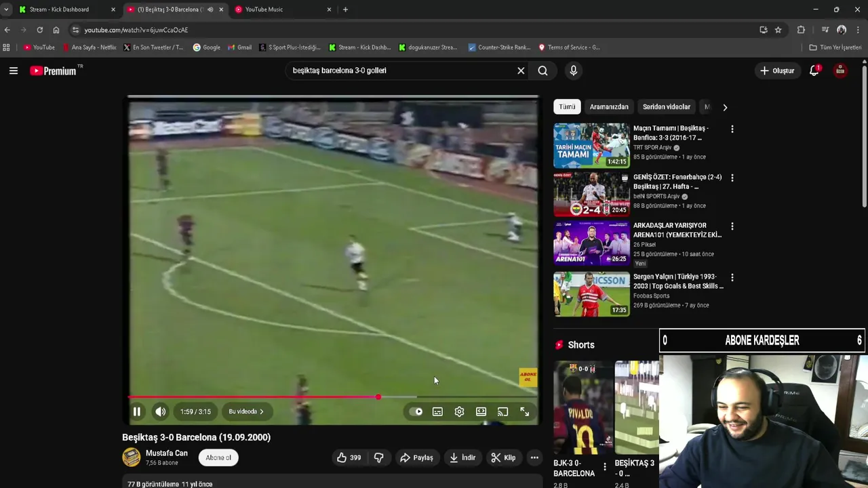This screenshot has width=868, height=488.
Task: Switch to theater mode view
Action: pyautogui.click(x=481, y=411)
